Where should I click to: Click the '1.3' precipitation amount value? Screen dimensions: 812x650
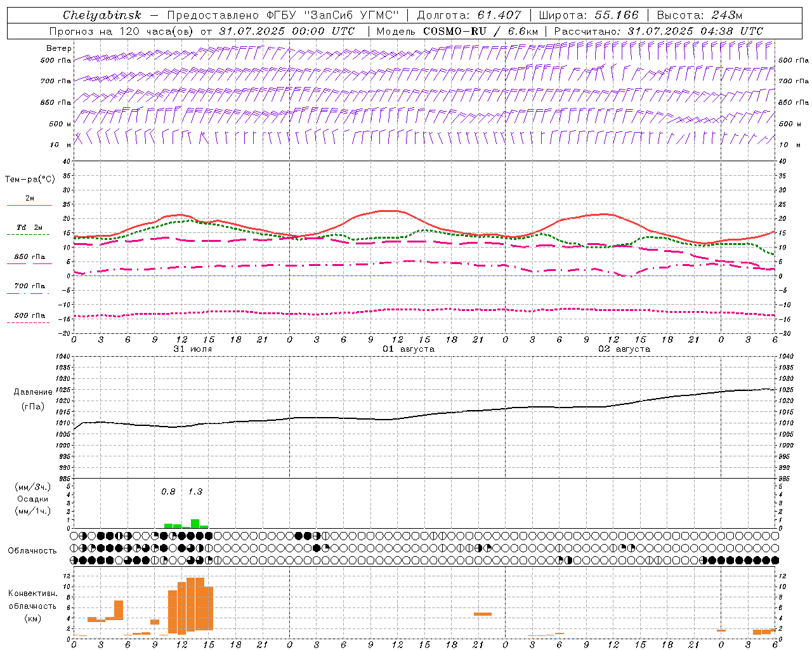coord(195,492)
